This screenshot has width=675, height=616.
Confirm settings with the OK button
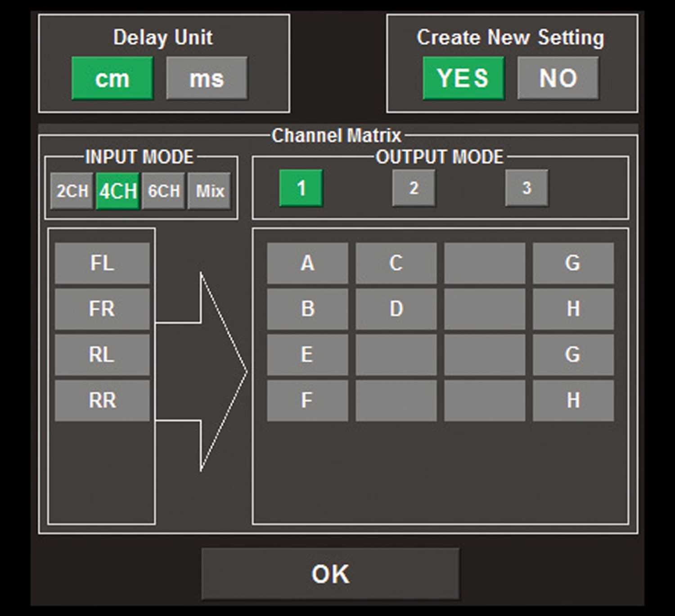pyautogui.click(x=331, y=574)
